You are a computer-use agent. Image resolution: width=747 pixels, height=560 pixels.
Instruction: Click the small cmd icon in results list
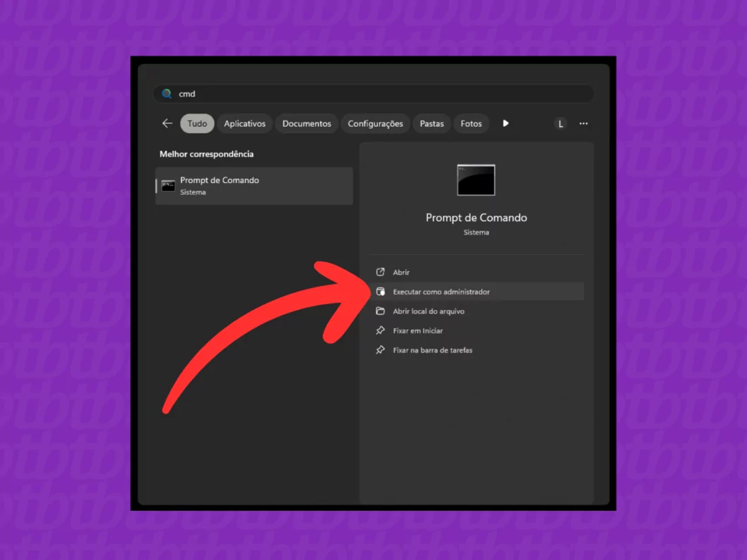(168, 186)
